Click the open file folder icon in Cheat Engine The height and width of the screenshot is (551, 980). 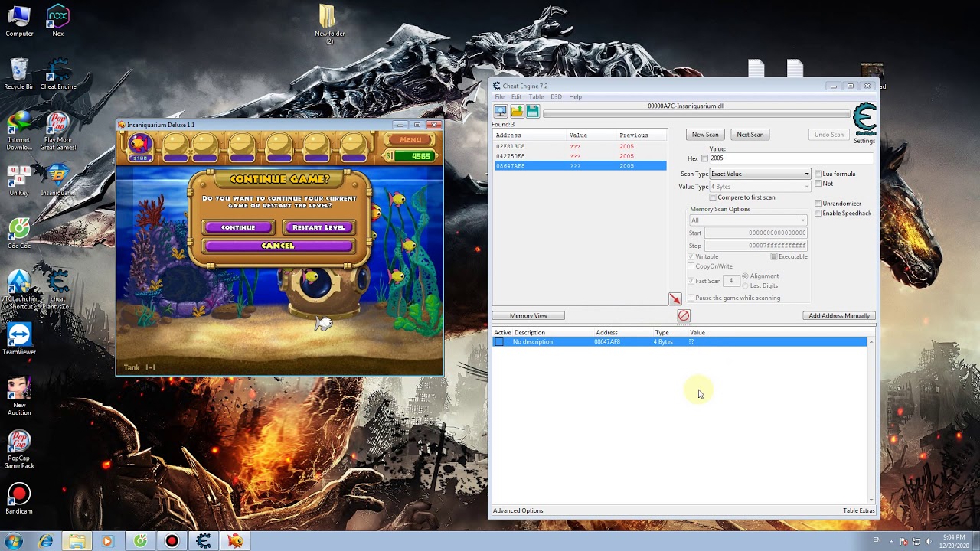coord(517,112)
